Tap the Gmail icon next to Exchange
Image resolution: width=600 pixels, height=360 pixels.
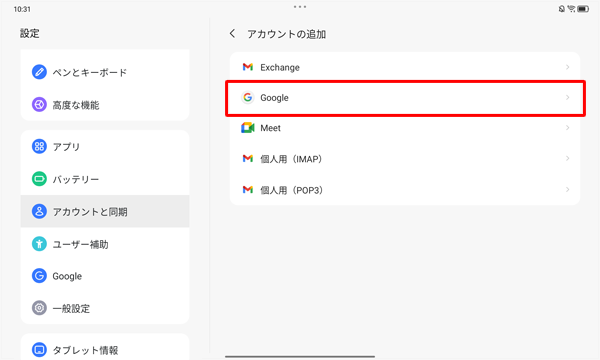coord(248,67)
